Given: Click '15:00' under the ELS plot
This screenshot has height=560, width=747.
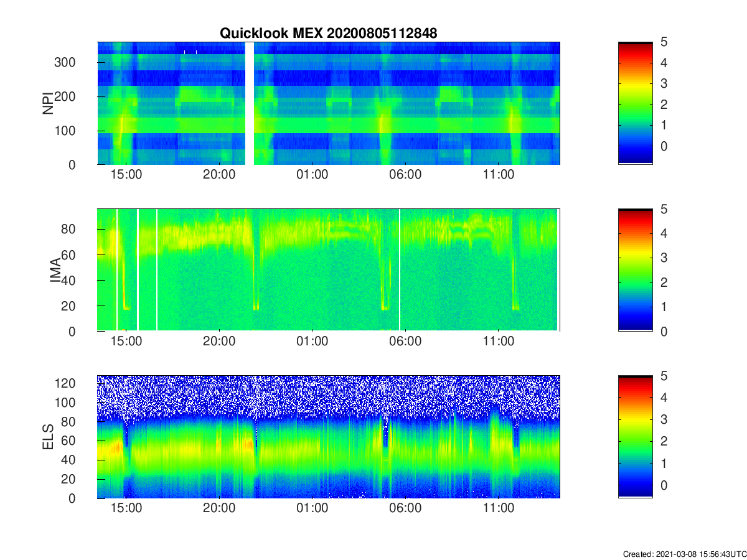Looking at the screenshot, I should [x=126, y=508].
